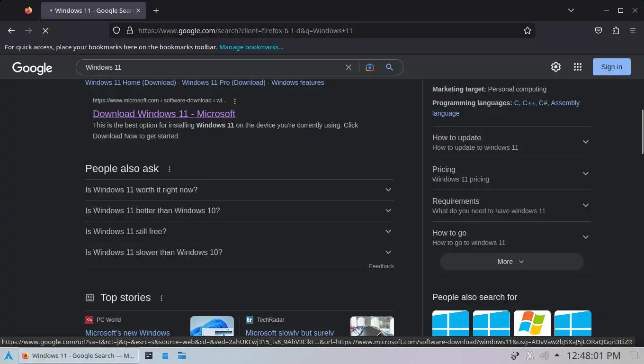This screenshot has height=364, width=644.
Task: Show site security lock info
Action: point(129,30)
